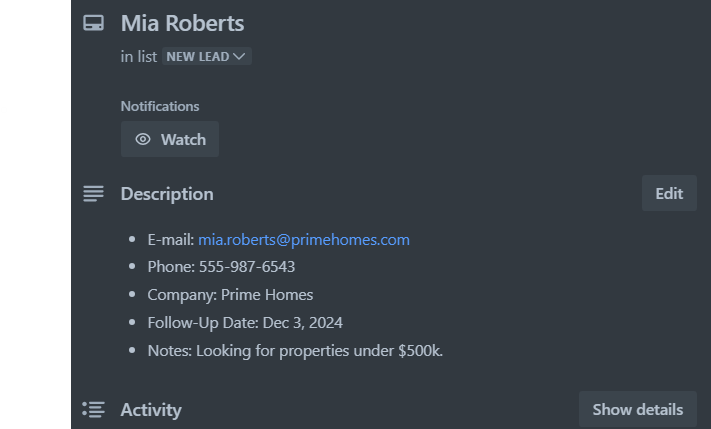This screenshot has width=711, height=429.
Task: Click the Phone 555-987-6543 line
Action: 221,267
